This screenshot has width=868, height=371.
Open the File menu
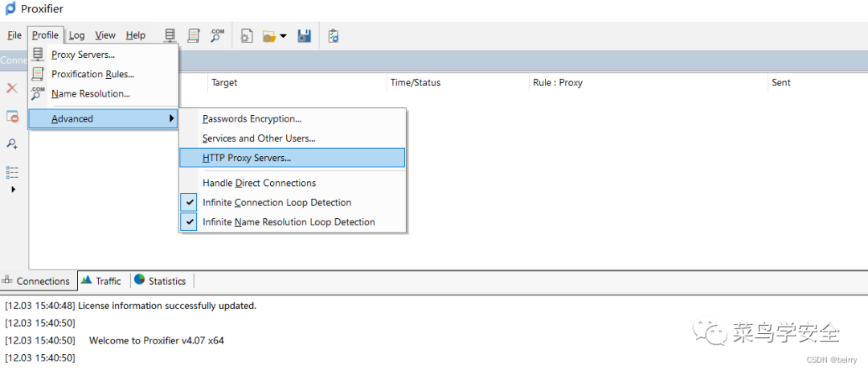pyautogui.click(x=14, y=35)
